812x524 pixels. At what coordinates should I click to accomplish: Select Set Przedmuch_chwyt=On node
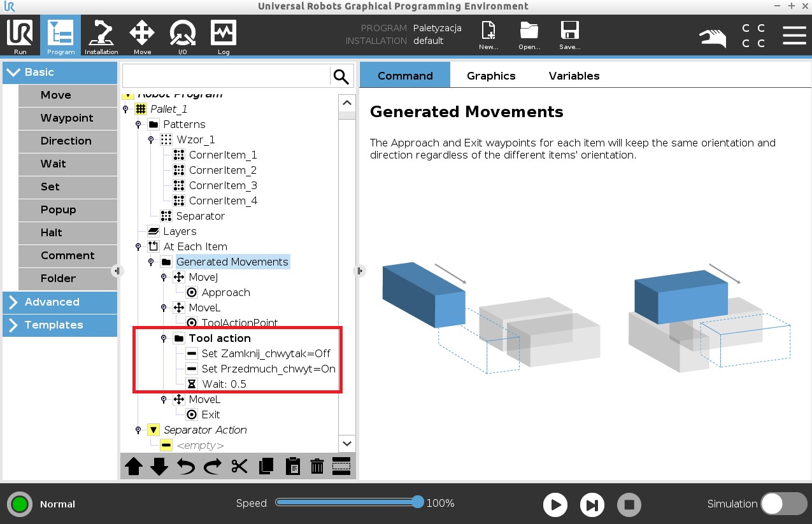click(268, 369)
